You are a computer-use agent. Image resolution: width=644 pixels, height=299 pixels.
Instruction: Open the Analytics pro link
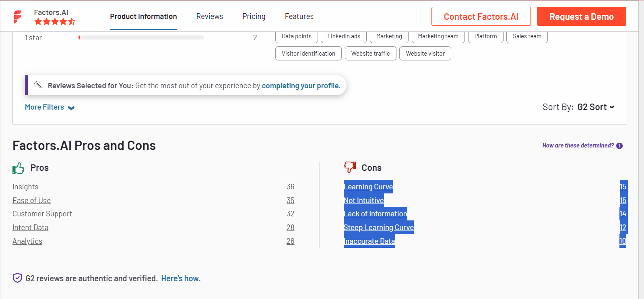click(27, 241)
